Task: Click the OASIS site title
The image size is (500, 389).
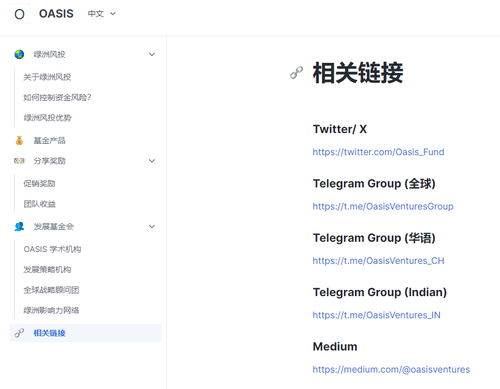Action: coord(56,14)
